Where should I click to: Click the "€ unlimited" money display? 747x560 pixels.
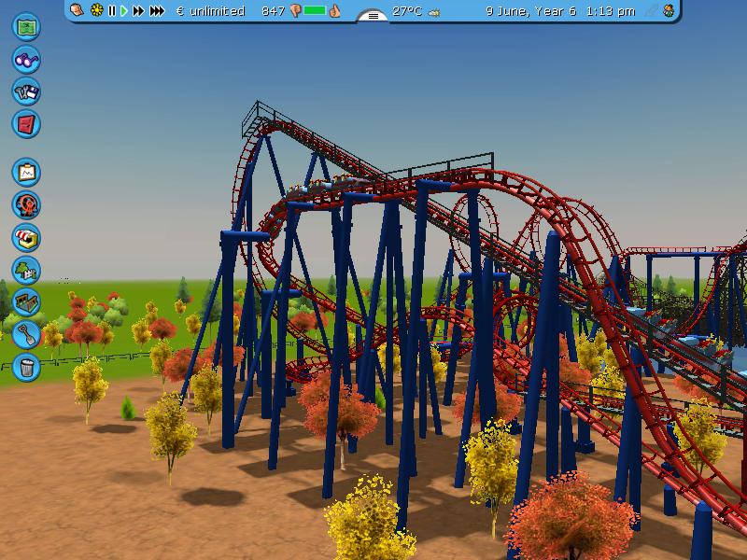coord(211,11)
